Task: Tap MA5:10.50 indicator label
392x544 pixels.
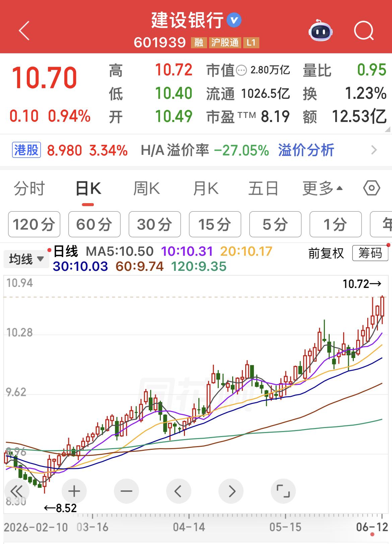Action: 120,251
